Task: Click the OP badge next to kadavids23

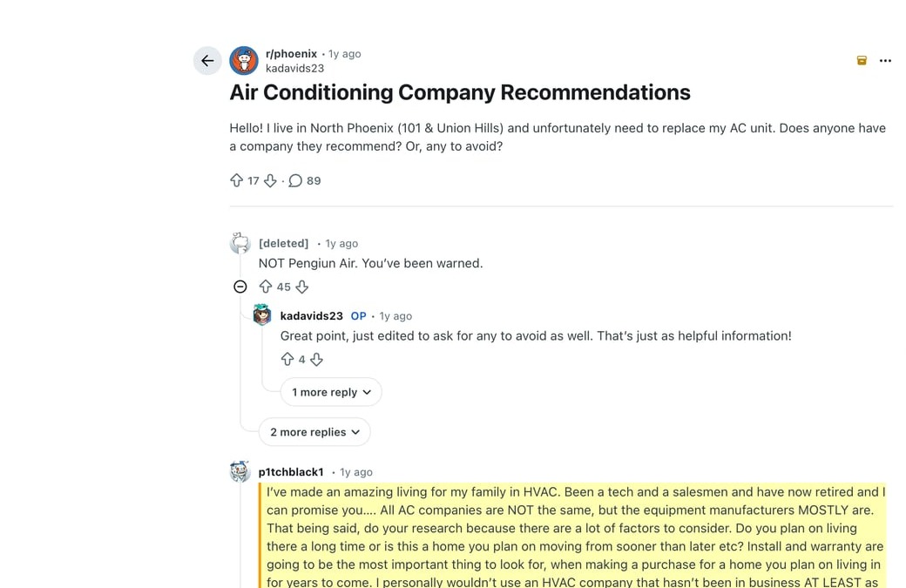Action: coord(357,315)
